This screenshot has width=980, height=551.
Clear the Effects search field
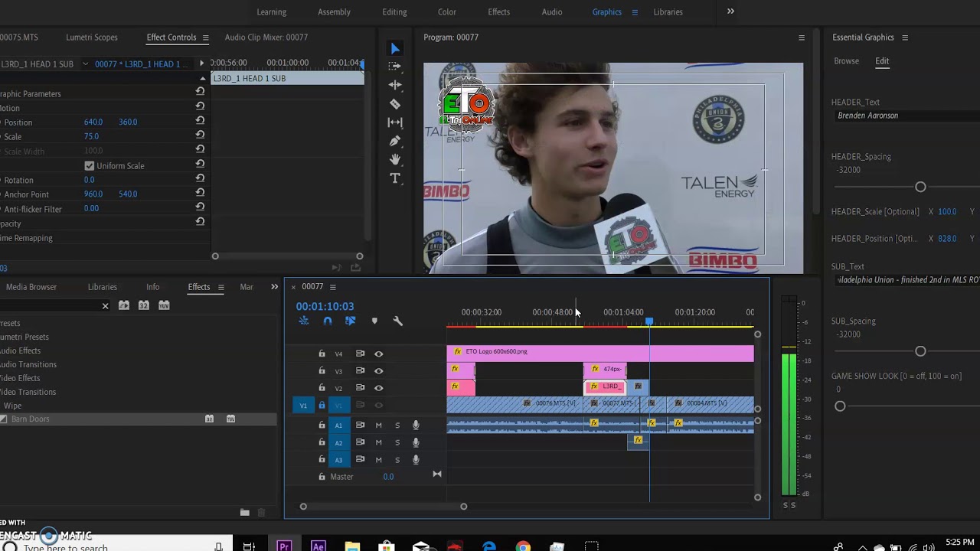point(106,306)
